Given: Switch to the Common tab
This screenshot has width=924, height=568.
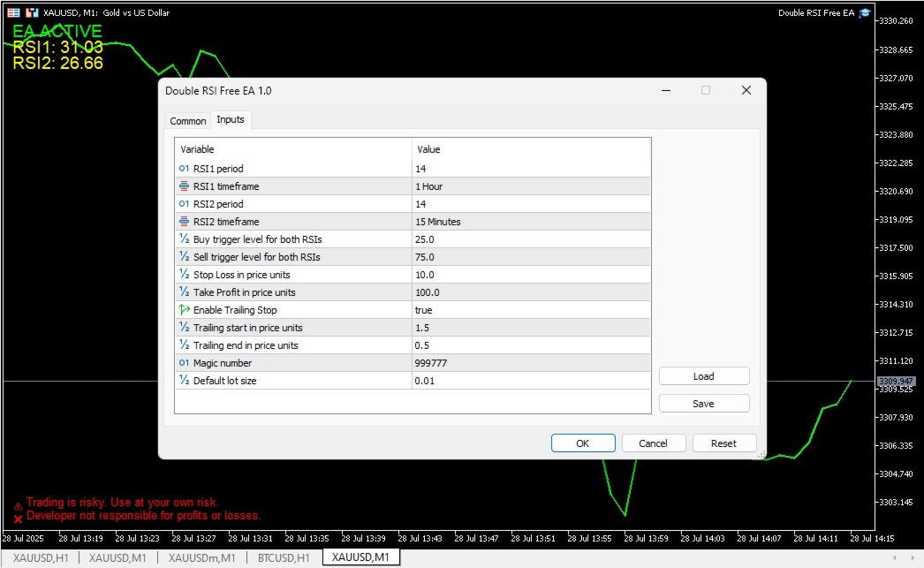Looking at the screenshot, I should click(x=188, y=121).
